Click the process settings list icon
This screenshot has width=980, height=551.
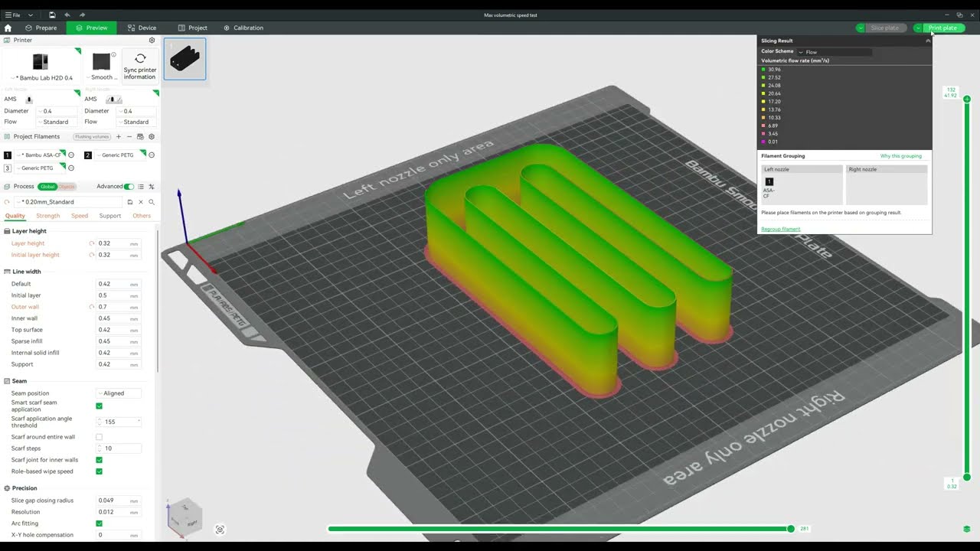141,187
